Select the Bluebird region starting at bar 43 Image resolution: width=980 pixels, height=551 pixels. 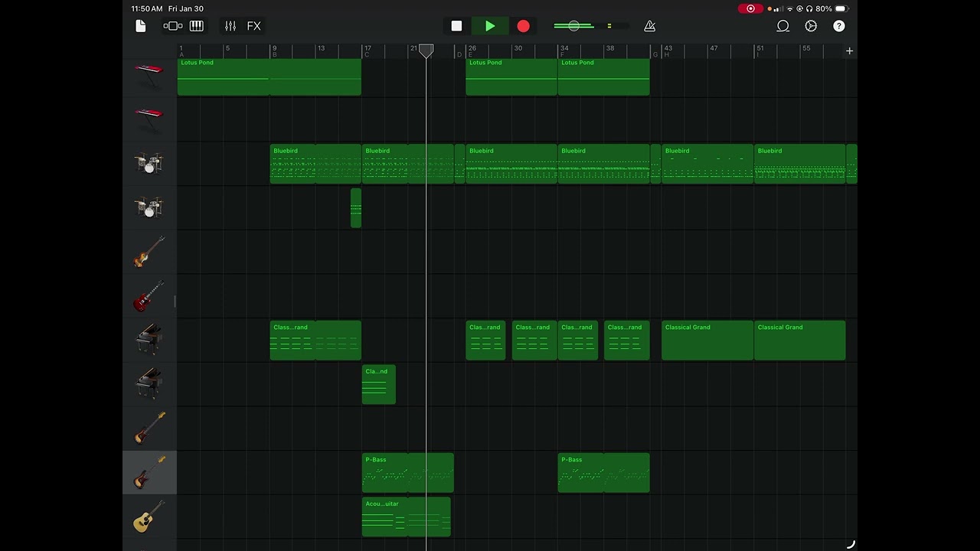click(x=707, y=164)
